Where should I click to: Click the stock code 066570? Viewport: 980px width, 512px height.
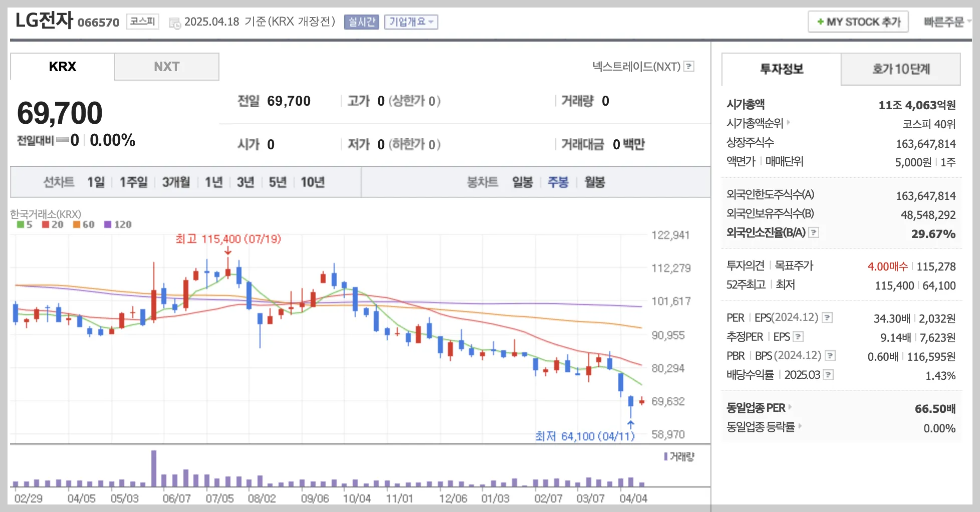point(99,23)
